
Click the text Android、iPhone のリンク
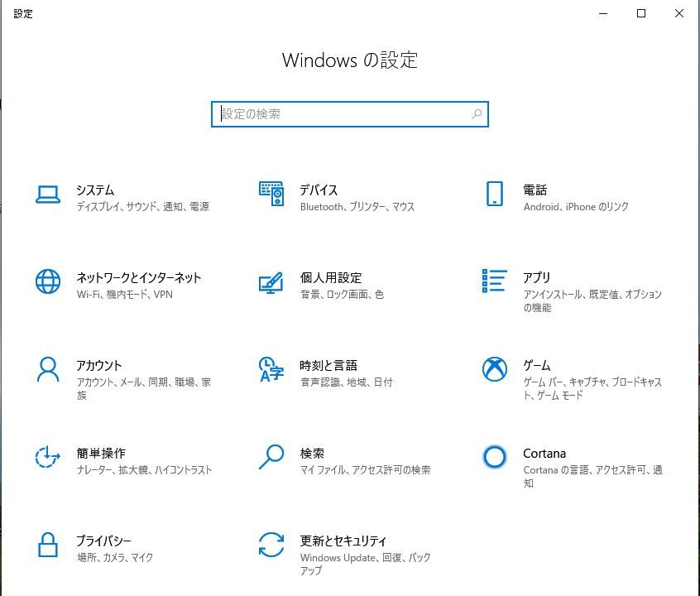pyautogui.click(x=576, y=206)
